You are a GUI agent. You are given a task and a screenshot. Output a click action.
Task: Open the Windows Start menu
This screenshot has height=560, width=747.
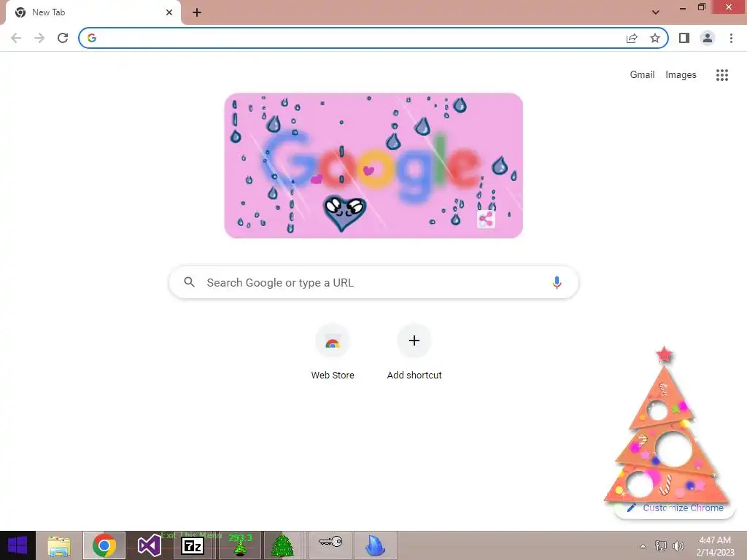coord(18,545)
